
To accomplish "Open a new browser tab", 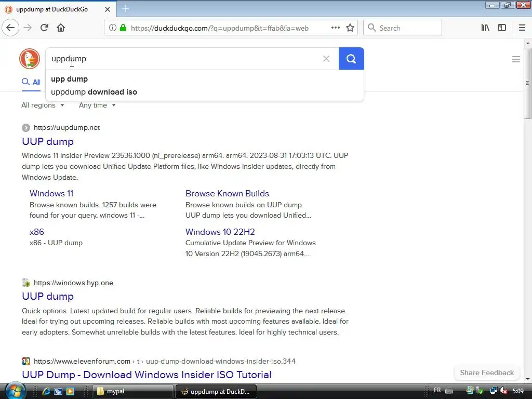I will [125, 8].
